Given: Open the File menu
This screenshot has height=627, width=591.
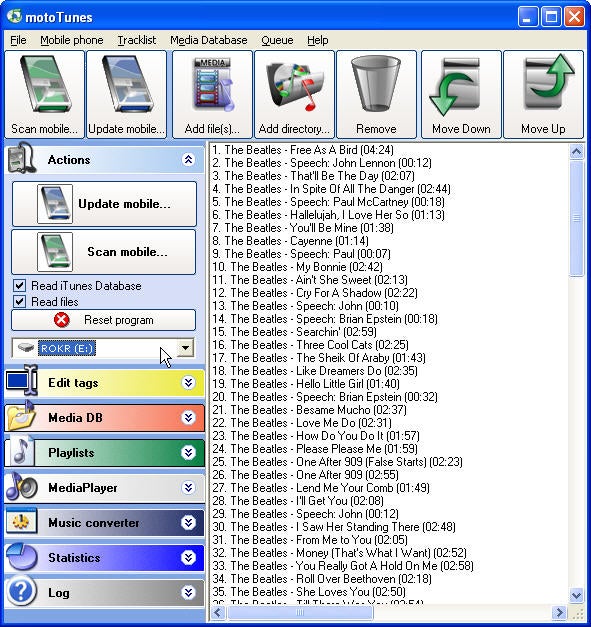Looking at the screenshot, I should [x=18, y=40].
